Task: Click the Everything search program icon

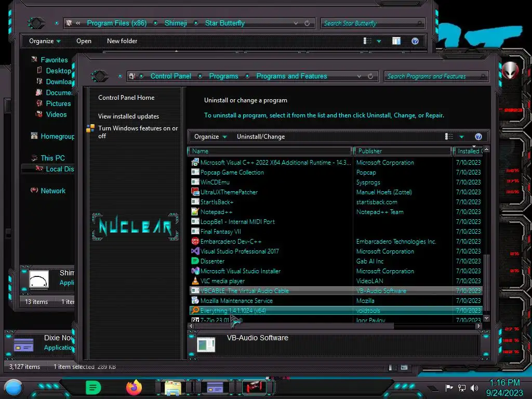Action: [195, 310]
